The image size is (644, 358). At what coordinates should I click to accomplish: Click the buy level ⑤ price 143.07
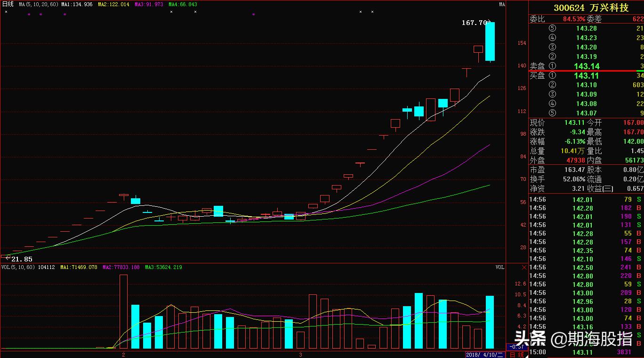[x=586, y=113]
